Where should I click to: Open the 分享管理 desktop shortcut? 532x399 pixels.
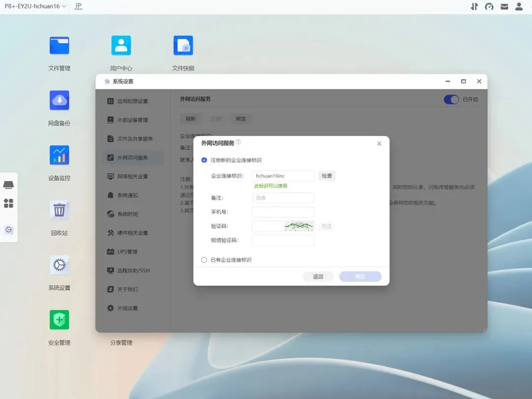click(121, 343)
